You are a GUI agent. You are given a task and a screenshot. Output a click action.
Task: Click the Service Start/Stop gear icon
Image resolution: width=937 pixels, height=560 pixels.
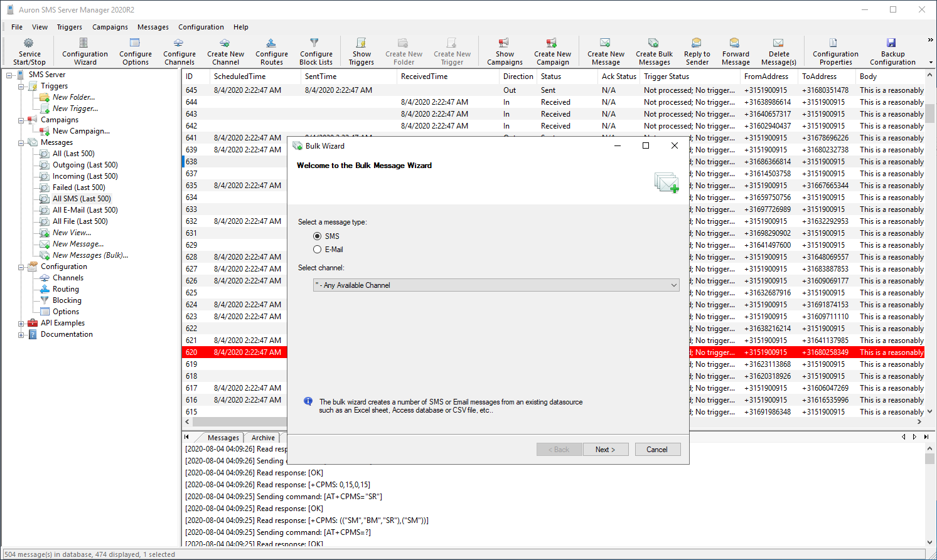pyautogui.click(x=29, y=43)
